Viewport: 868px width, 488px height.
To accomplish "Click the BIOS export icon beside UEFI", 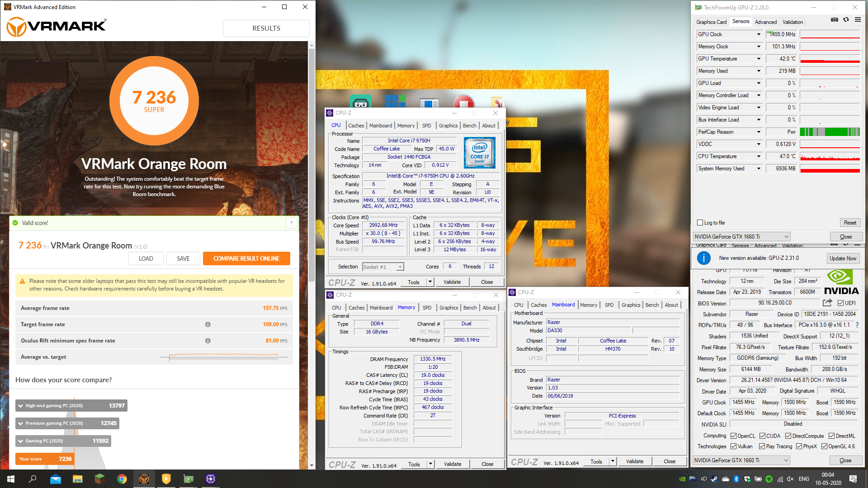I will 827,303.
